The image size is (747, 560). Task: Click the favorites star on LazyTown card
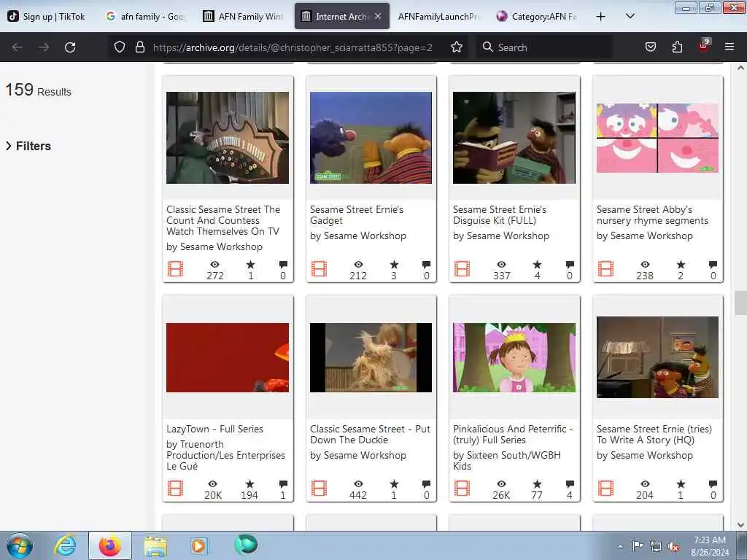[249, 484]
